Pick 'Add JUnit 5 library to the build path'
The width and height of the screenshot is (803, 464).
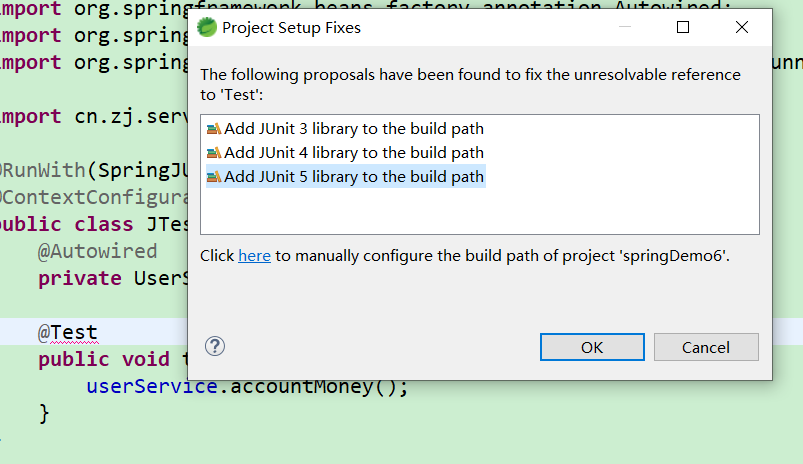coord(353,177)
